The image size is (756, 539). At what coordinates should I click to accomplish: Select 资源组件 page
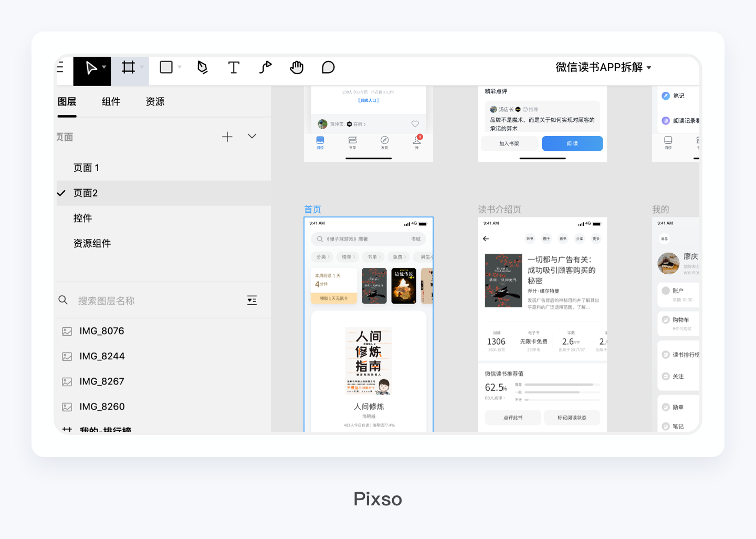pos(163,244)
